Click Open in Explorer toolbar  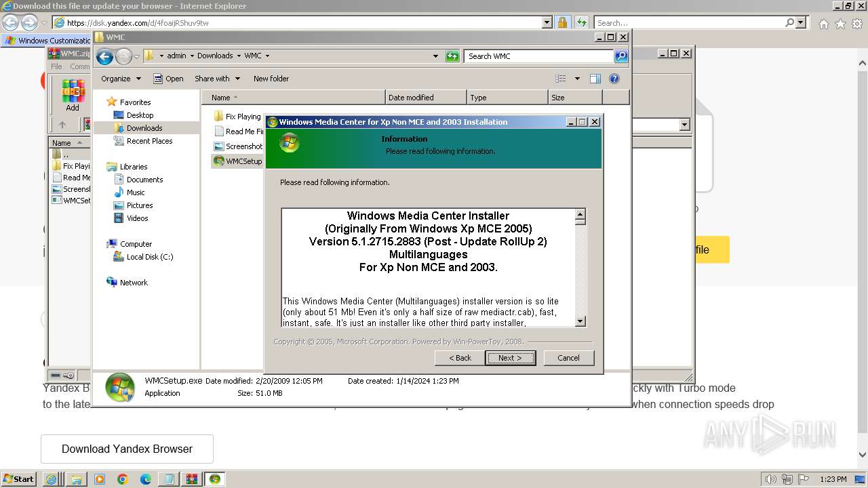coord(168,79)
